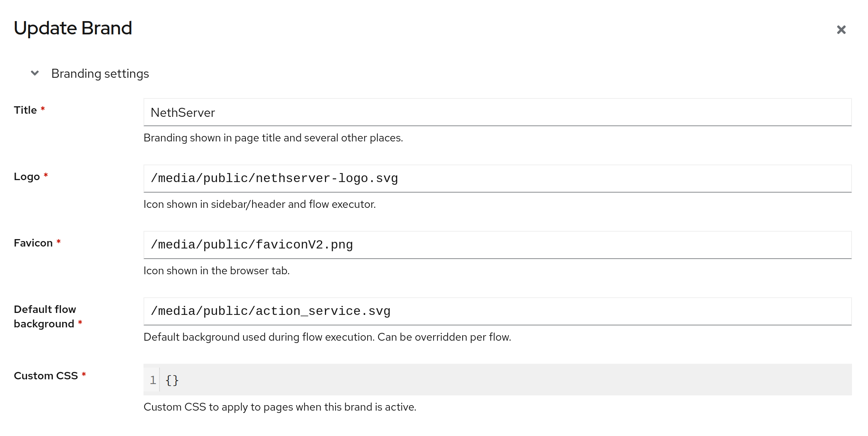The width and height of the screenshot is (868, 436).
Task: Click the 'Custom CSS to apply' help text
Action: click(280, 407)
